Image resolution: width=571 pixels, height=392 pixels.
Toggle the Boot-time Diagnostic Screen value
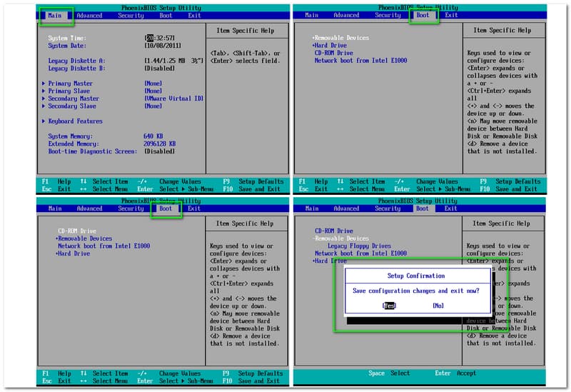(160, 151)
